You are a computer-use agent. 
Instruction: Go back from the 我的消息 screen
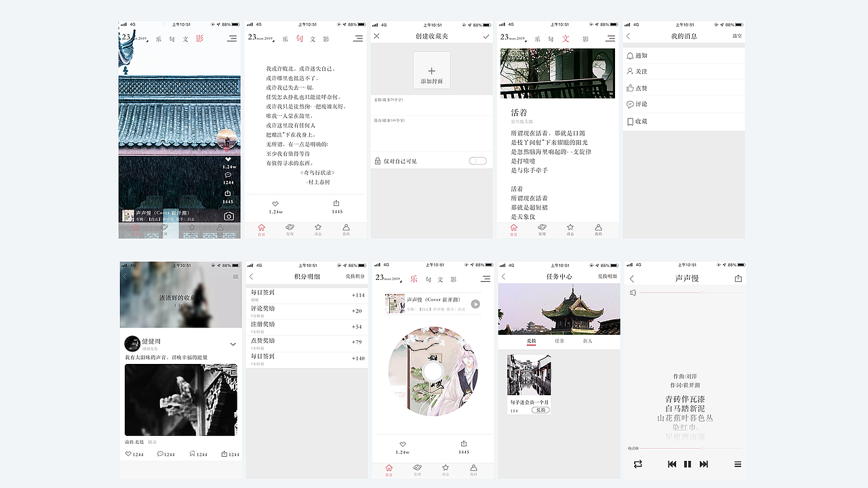tap(628, 36)
